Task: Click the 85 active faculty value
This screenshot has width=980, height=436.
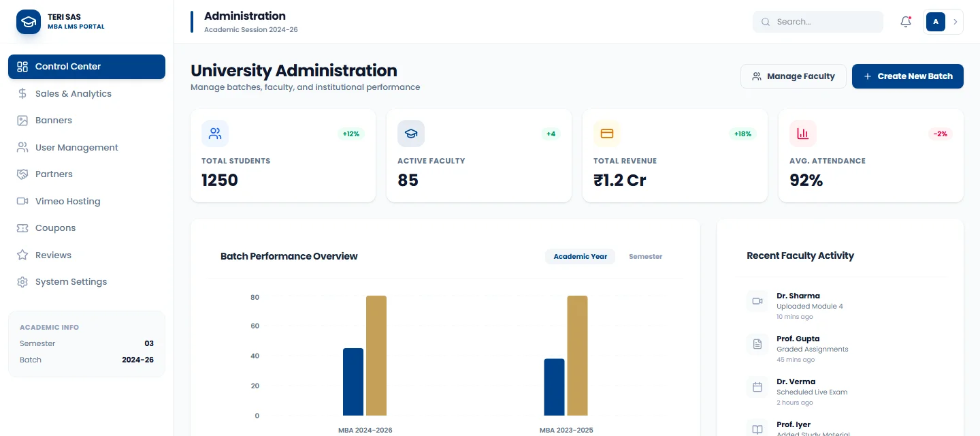Action: (408, 181)
